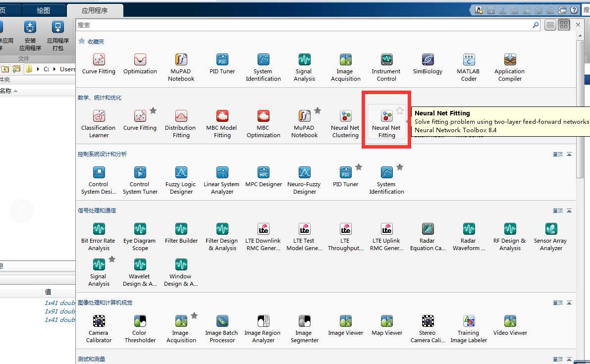Viewport: 590px width, 364px height.
Task: Open Neural Net Clustering app
Action: 345,124
